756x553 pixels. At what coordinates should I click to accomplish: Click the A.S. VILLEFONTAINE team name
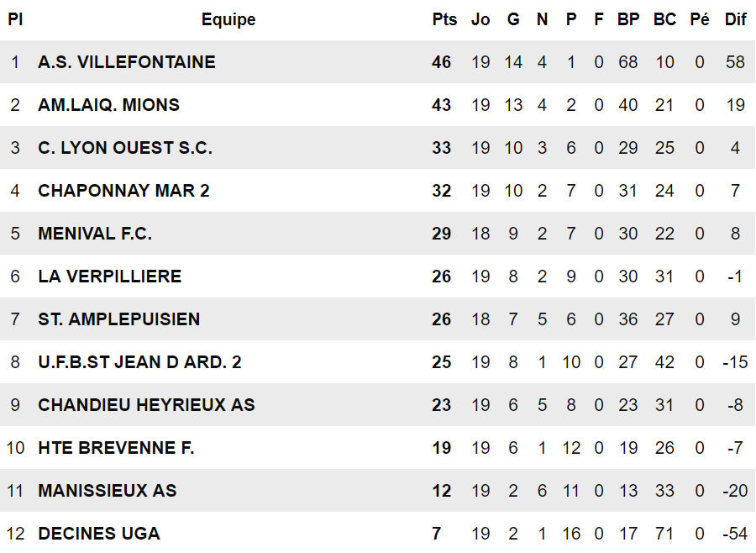tap(127, 62)
